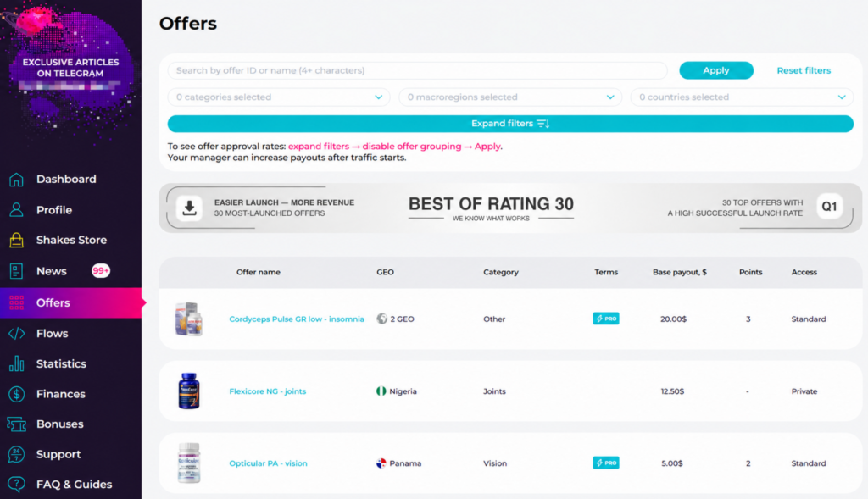Click the 5.00$ payout value
This screenshot has height=499, width=868.
click(671, 463)
